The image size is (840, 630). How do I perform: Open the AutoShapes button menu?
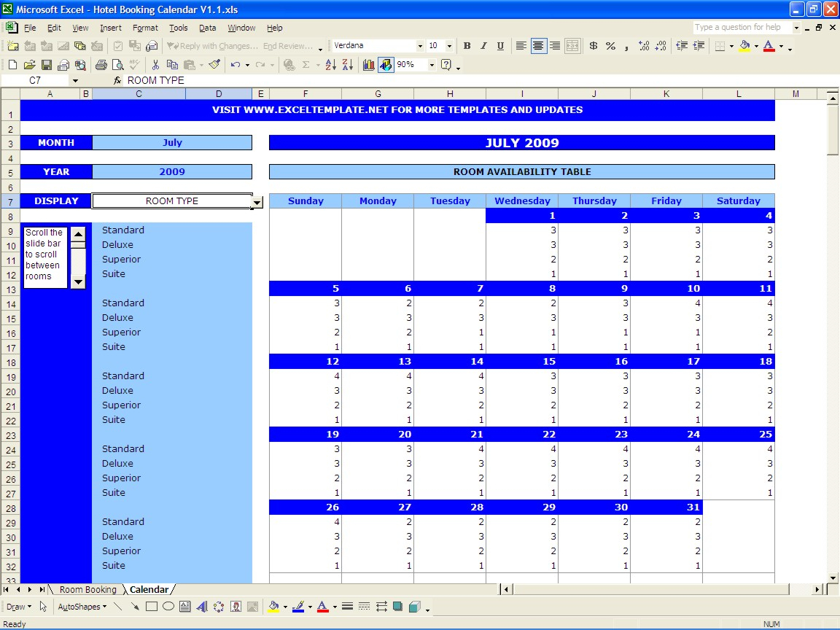tap(82, 607)
